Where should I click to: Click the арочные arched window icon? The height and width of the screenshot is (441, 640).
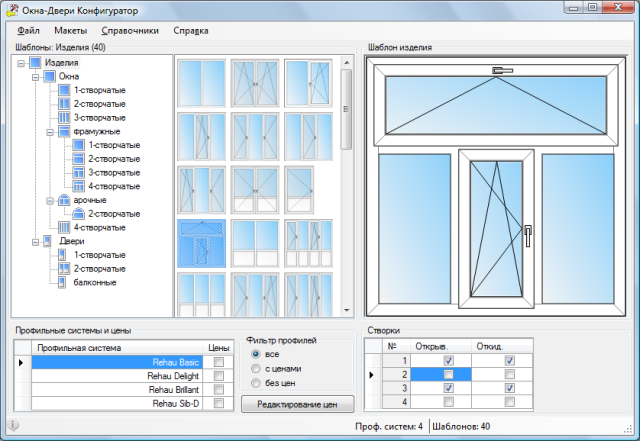[x=66, y=200]
